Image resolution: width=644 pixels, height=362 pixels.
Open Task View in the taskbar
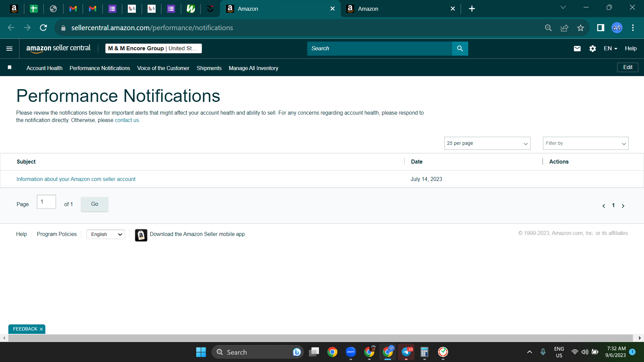(x=314, y=352)
